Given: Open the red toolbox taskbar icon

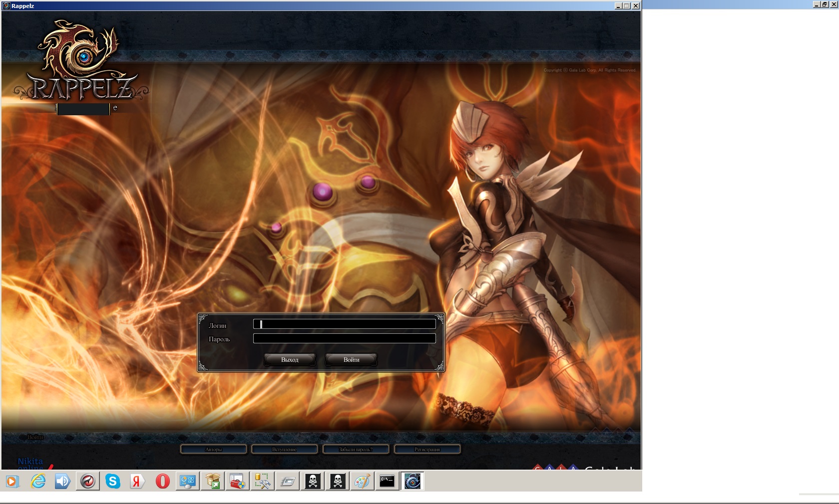Looking at the screenshot, I should pyautogui.click(x=238, y=482).
